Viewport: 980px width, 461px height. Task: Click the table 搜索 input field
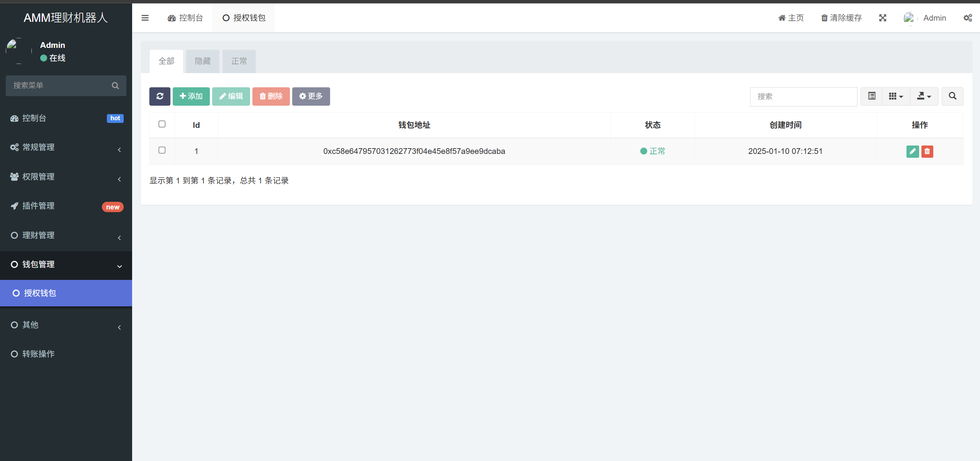(x=803, y=96)
